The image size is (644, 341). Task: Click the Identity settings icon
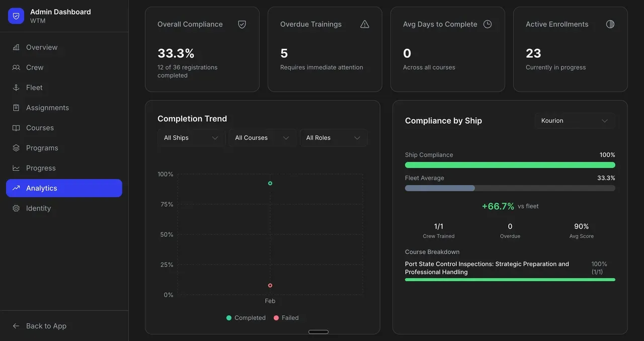coord(16,208)
